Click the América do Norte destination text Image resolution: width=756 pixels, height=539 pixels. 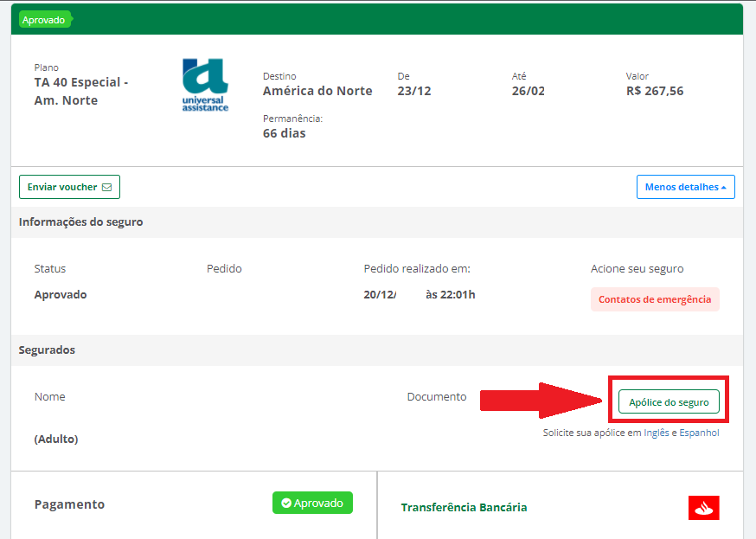click(x=317, y=91)
